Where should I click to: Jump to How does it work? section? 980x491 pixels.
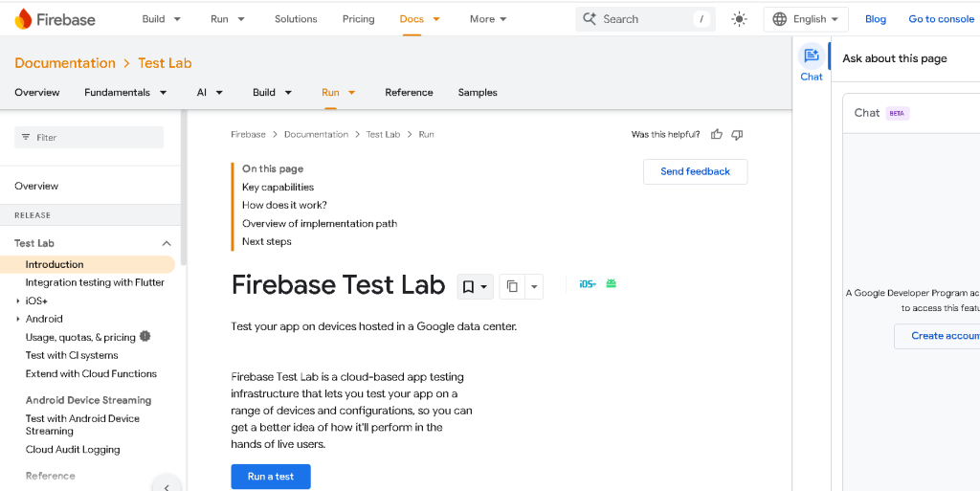(284, 205)
